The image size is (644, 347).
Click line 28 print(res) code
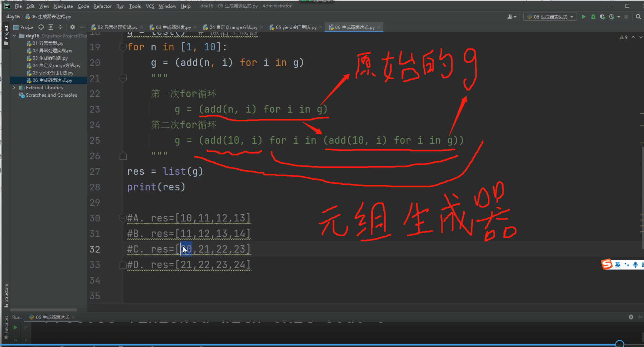(x=156, y=187)
